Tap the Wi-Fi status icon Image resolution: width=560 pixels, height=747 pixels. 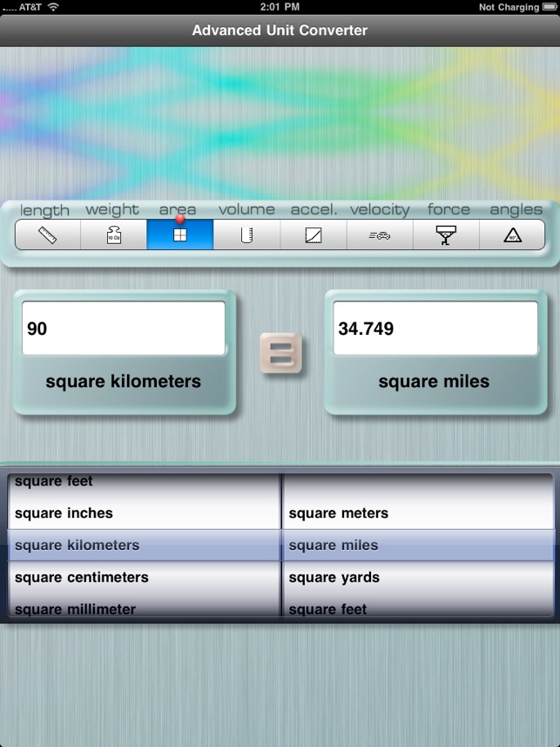(53, 7)
